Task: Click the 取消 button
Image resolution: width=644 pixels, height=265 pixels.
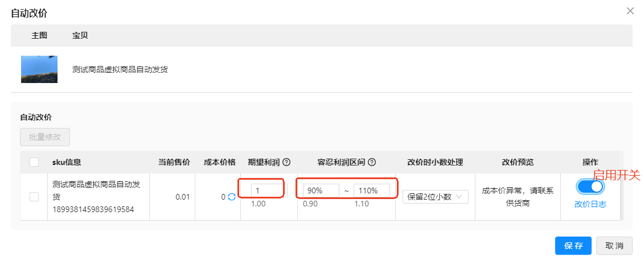Action: tap(614, 246)
